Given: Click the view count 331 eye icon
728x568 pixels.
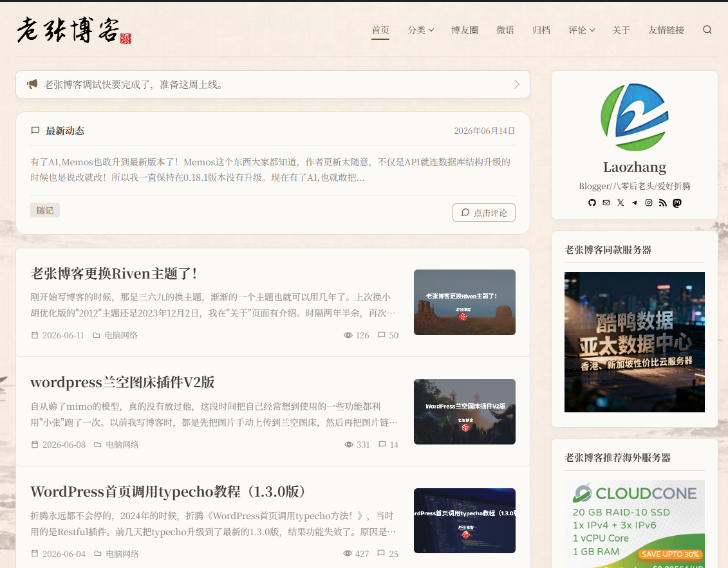Looking at the screenshot, I should (349, 444).
